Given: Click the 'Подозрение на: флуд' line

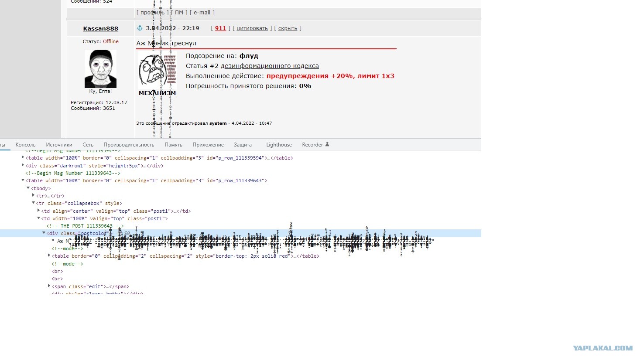Looking at the screenshot, I should pos(222,56).
